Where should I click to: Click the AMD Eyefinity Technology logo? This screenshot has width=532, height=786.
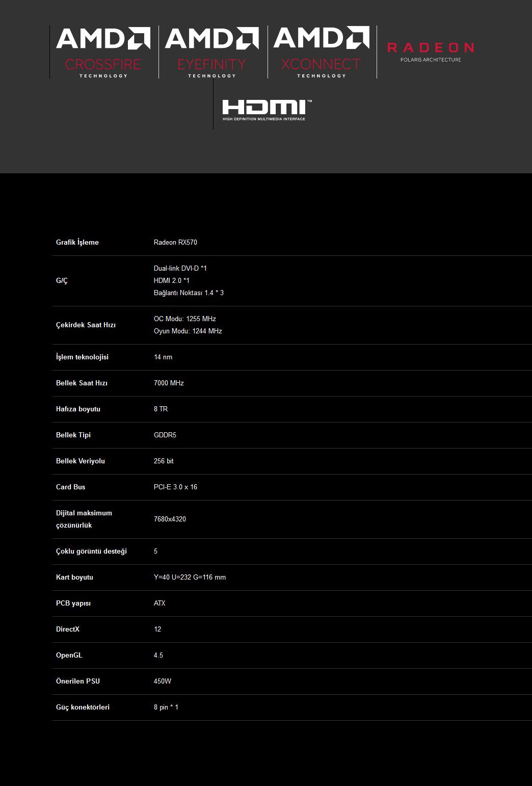pyautogui.click(x=212, y=52)
